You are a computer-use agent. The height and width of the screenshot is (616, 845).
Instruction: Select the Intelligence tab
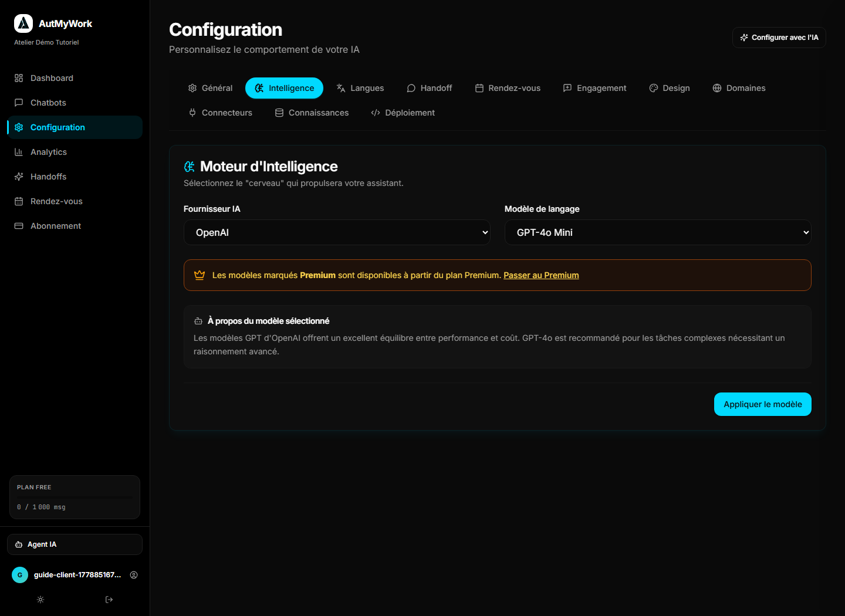point(284,88)
